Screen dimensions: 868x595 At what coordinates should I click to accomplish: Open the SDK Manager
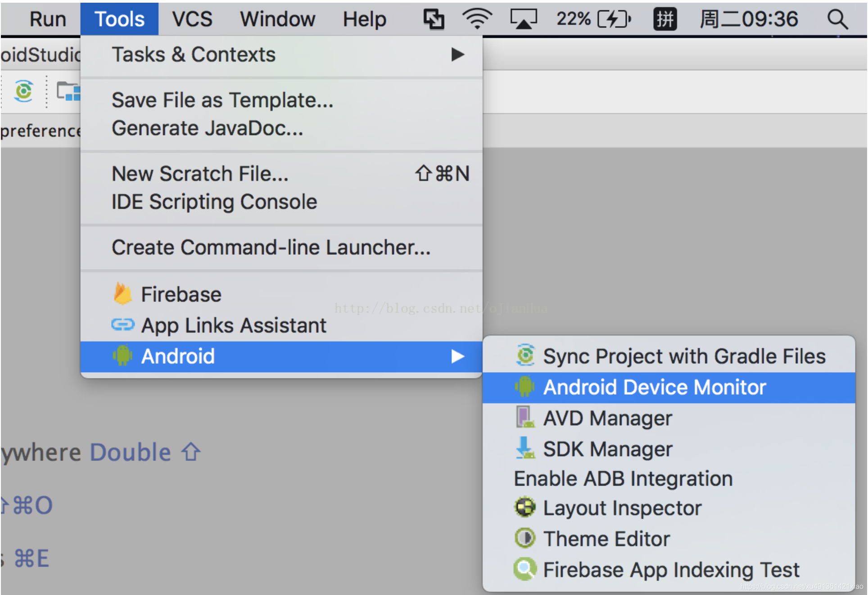pos(607,449)
